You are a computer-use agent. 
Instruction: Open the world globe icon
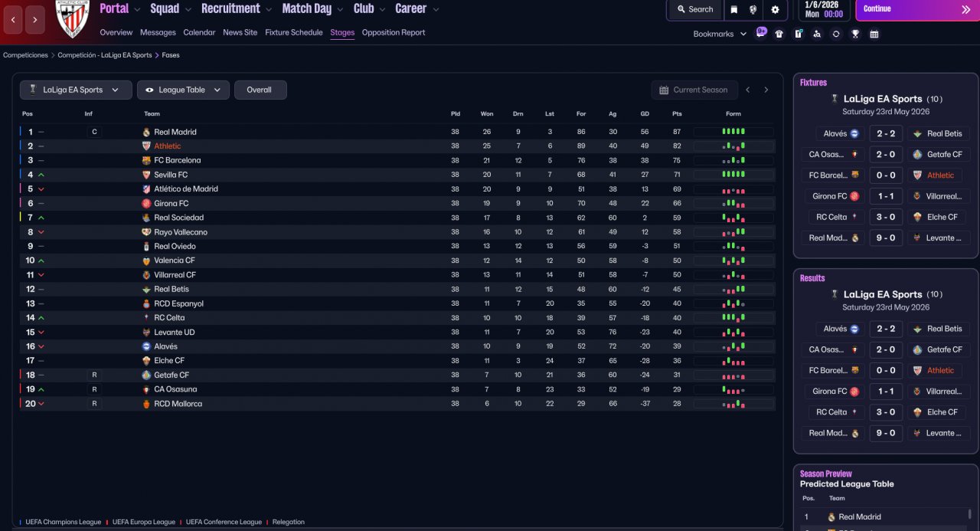753,9
